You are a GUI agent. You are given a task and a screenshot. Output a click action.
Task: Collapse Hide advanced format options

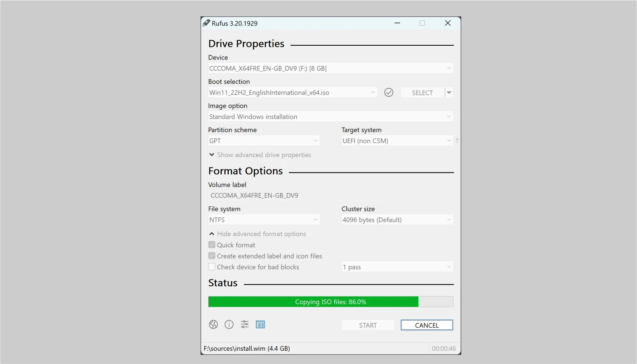(258, 234)
